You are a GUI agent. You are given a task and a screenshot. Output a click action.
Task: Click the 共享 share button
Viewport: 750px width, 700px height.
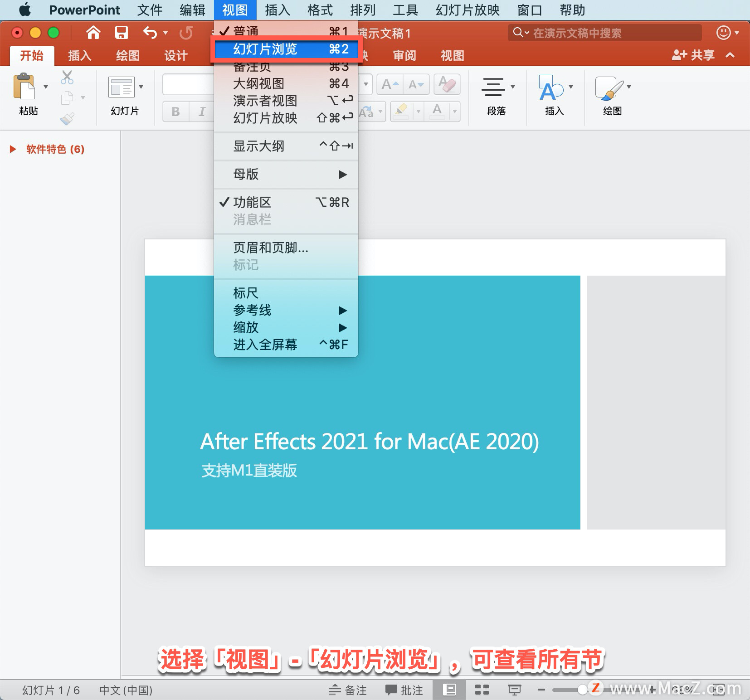[693, 55]
